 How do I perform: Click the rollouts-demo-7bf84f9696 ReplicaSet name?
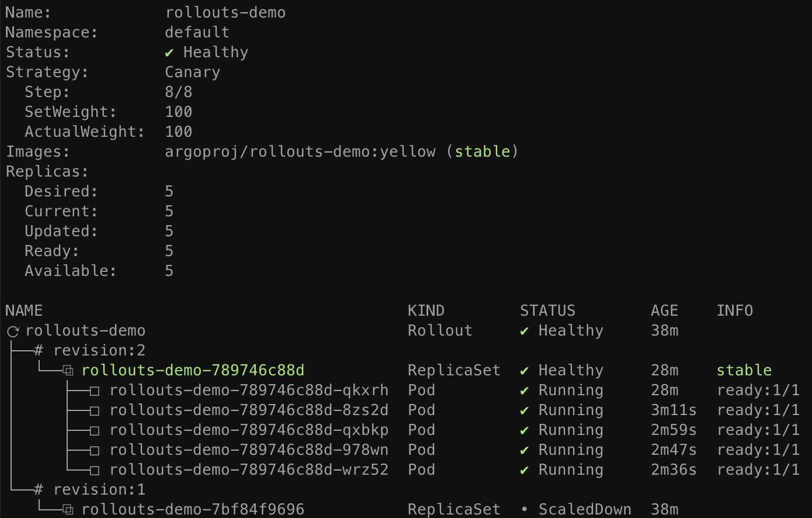point(193,510)
